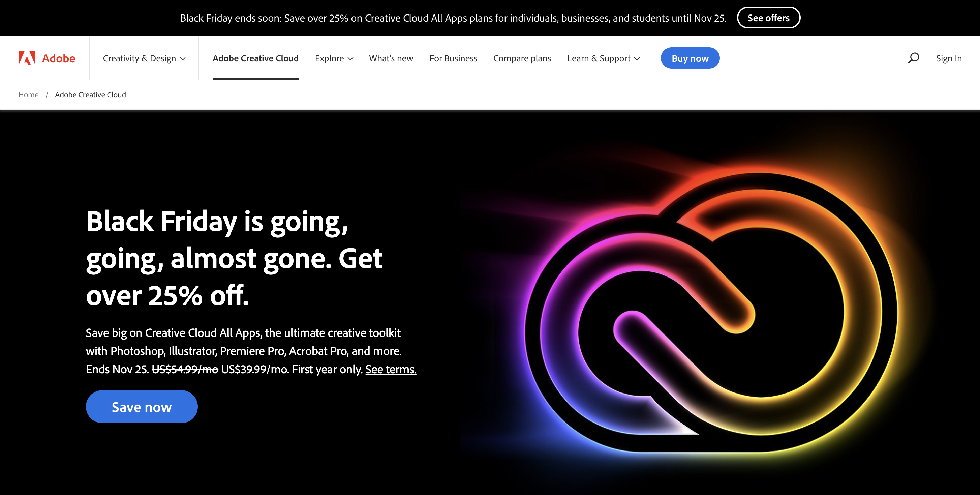Click the Adobe Creative Cloud breadcrumb
The width and height of the screenshot is (980, 495).
(x=90, y=94)
